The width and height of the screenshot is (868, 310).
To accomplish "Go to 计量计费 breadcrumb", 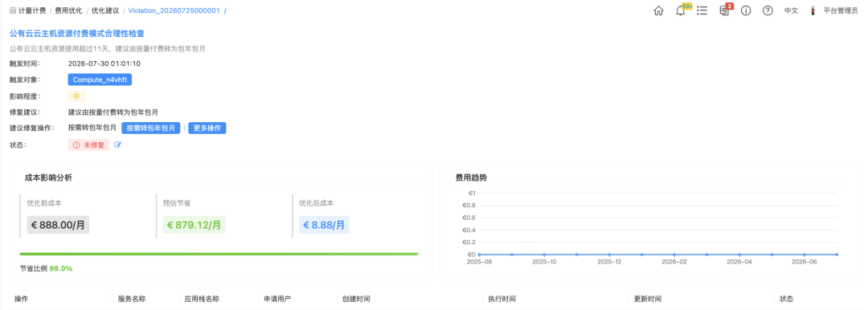I will click(x=32, y=10).
